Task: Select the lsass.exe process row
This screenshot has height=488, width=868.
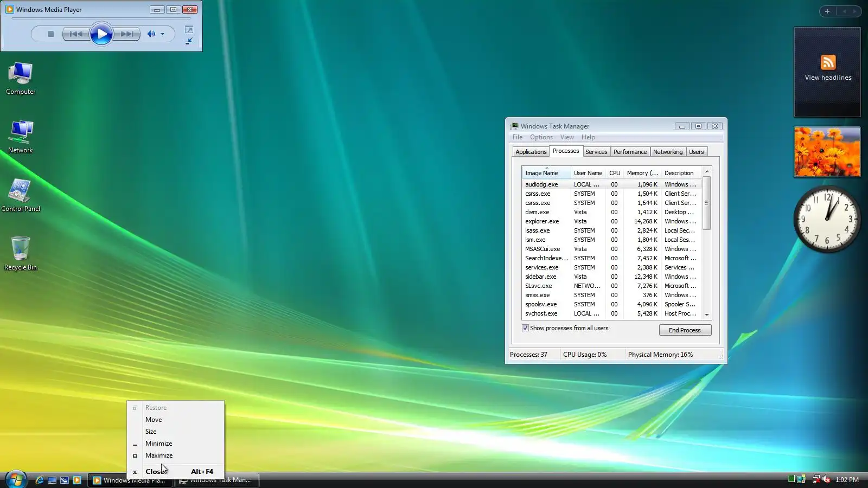Action: coord(612,230)
